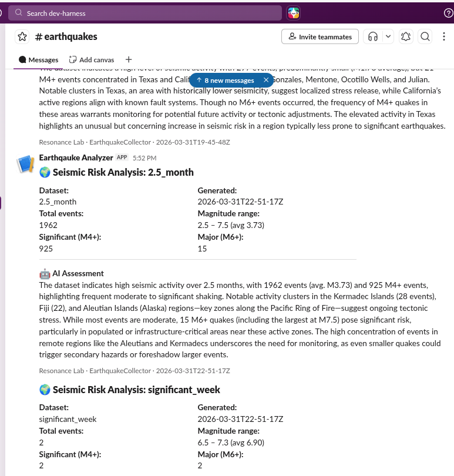
Task: Open the Earthqauke Analyzer sender name
Action: coord(76,157)
